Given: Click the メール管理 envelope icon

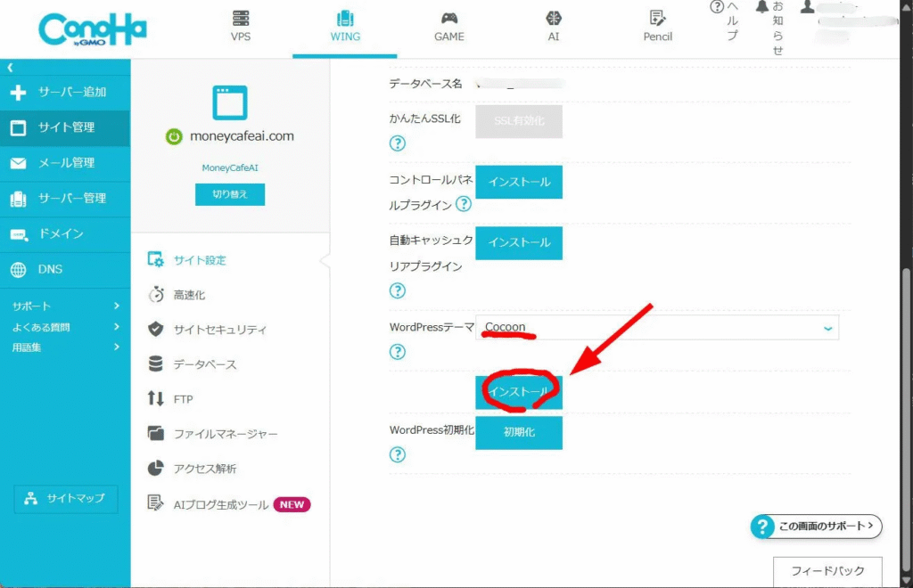Looking at the screenshot, I should (18, 163).
